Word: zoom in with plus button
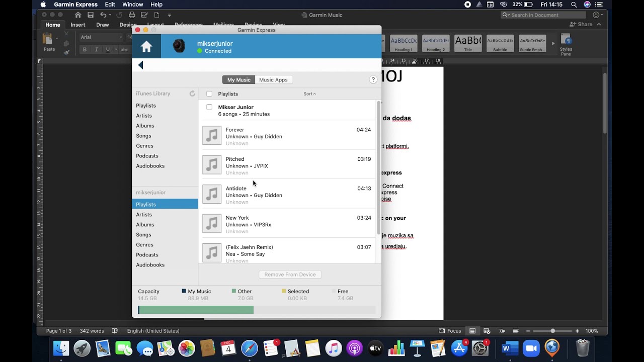 pos(577,331)
